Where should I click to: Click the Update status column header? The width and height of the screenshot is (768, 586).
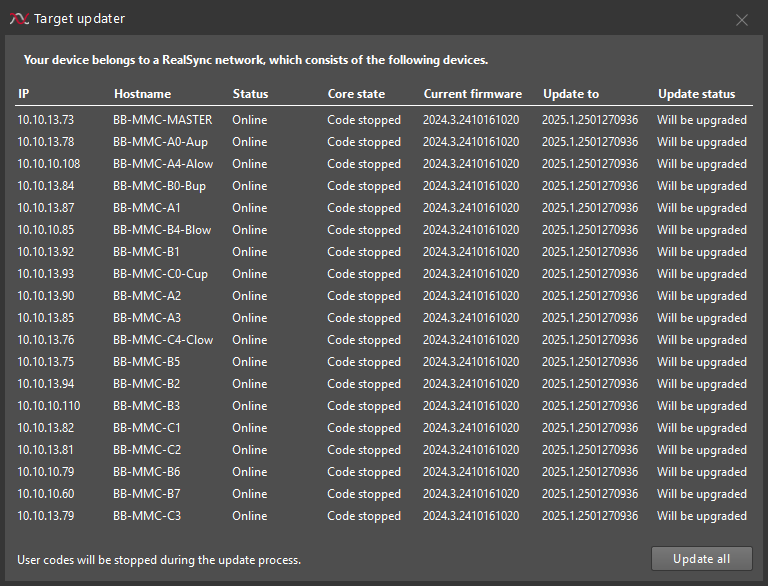pyautogui.click(x=696, y=94)
